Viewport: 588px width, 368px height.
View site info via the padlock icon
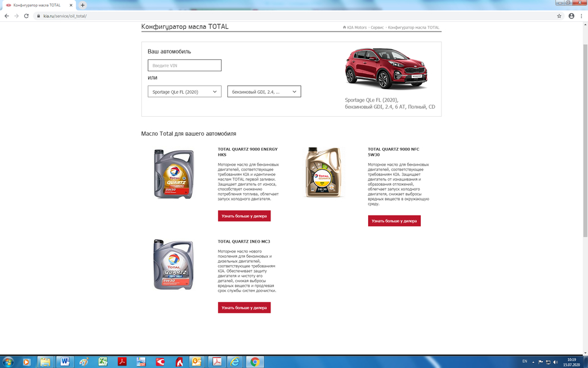(x=38, y=16)
